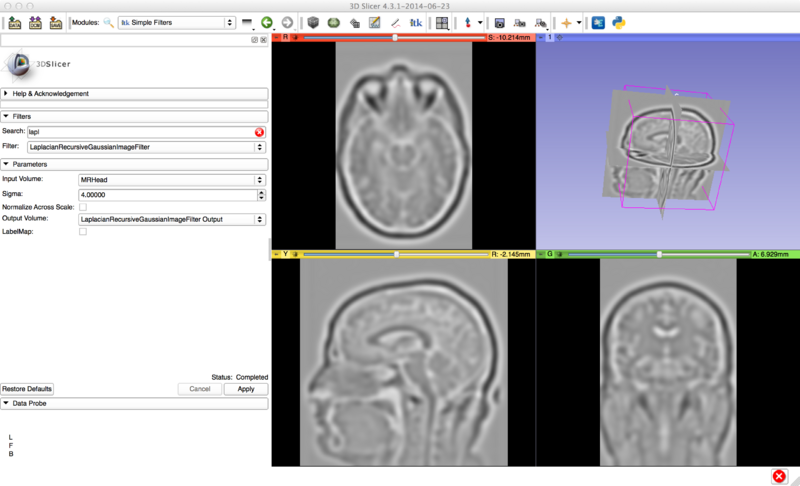Open the Python interactor icon

(618, 22)
